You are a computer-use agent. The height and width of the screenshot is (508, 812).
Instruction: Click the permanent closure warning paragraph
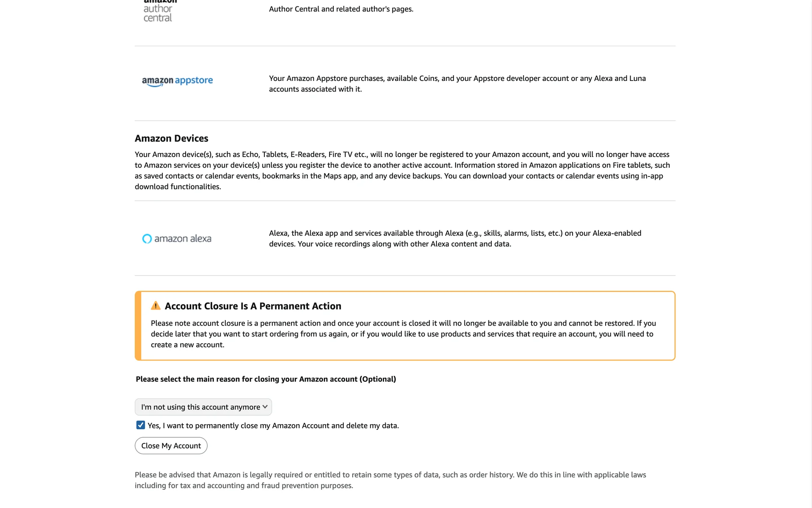403,334
